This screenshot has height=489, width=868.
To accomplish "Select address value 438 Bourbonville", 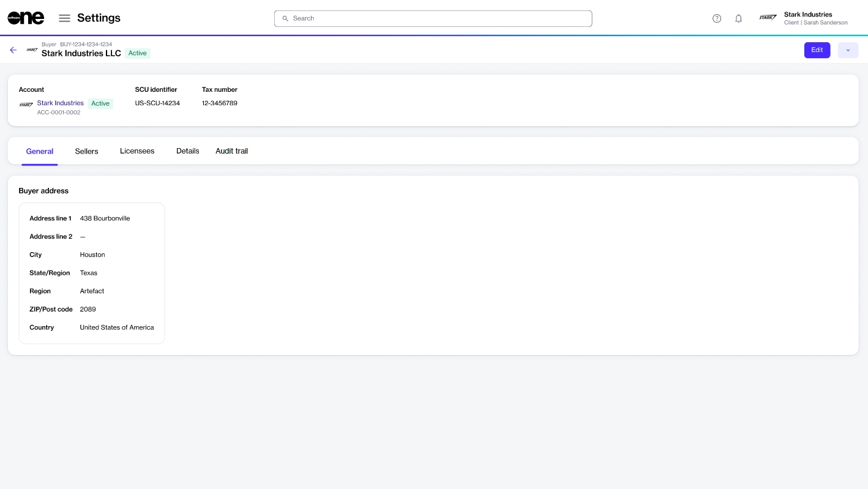I will click(x=105, y=218).
